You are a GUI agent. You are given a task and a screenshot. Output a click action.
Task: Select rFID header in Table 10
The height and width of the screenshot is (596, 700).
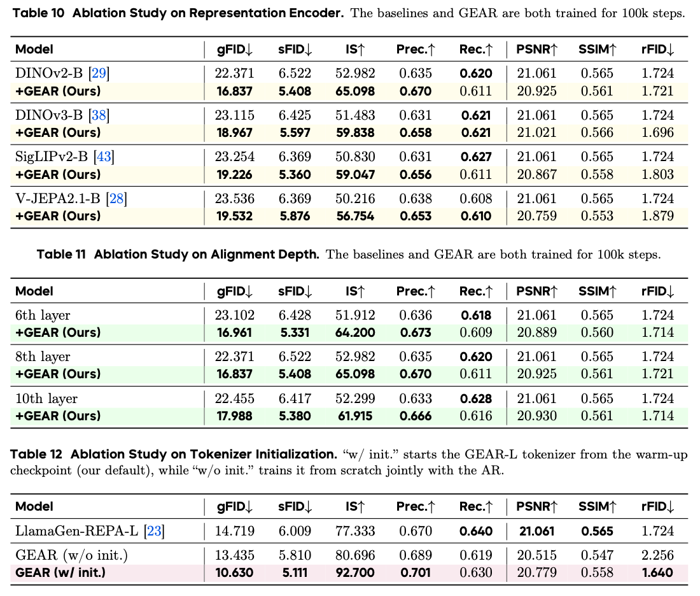(x=657, y=49)
